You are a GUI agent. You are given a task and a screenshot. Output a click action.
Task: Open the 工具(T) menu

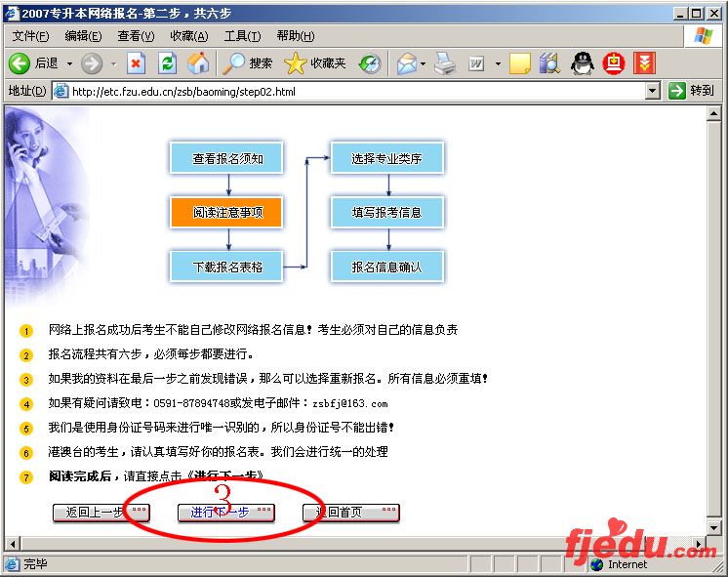point(242,36)
